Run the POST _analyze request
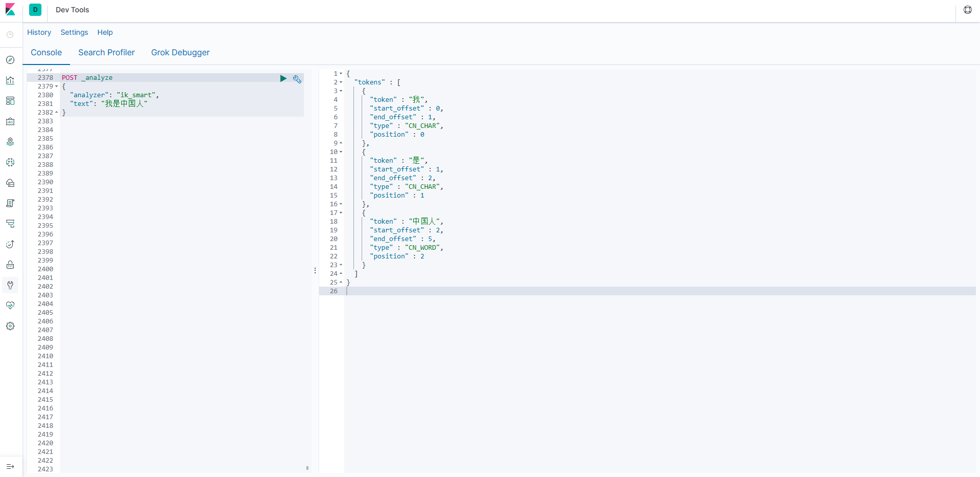The width and height of the screenshot is (980, 477). pos(283,78)
